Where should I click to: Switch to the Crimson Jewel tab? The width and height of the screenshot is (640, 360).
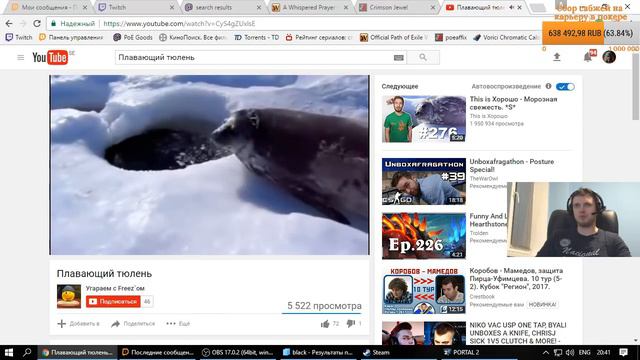[397, 7]
